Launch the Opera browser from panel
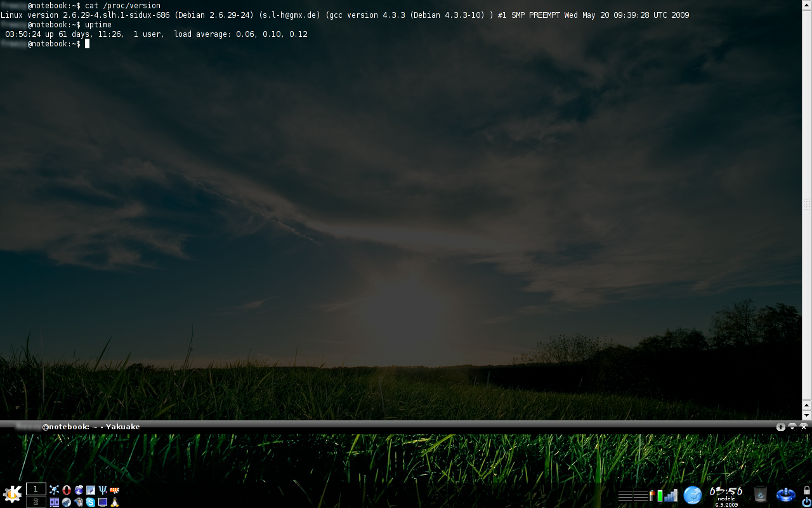812x508 pixels. 67,490
